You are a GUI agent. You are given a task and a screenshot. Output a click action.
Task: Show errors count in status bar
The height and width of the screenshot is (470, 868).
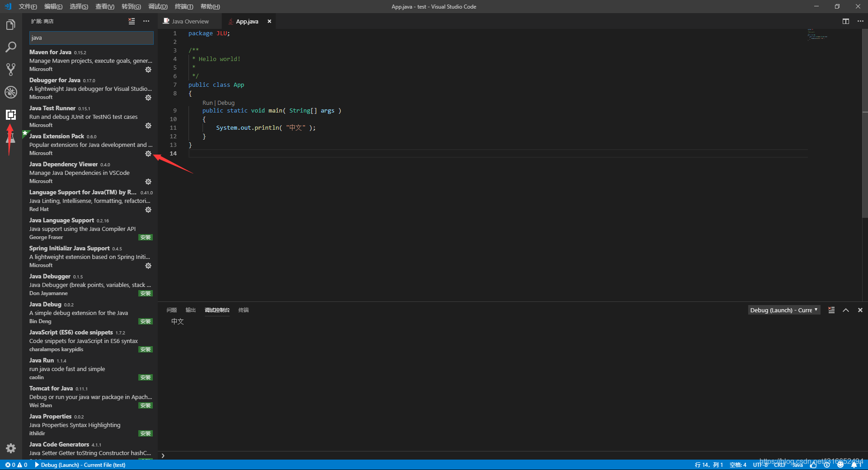10,465
